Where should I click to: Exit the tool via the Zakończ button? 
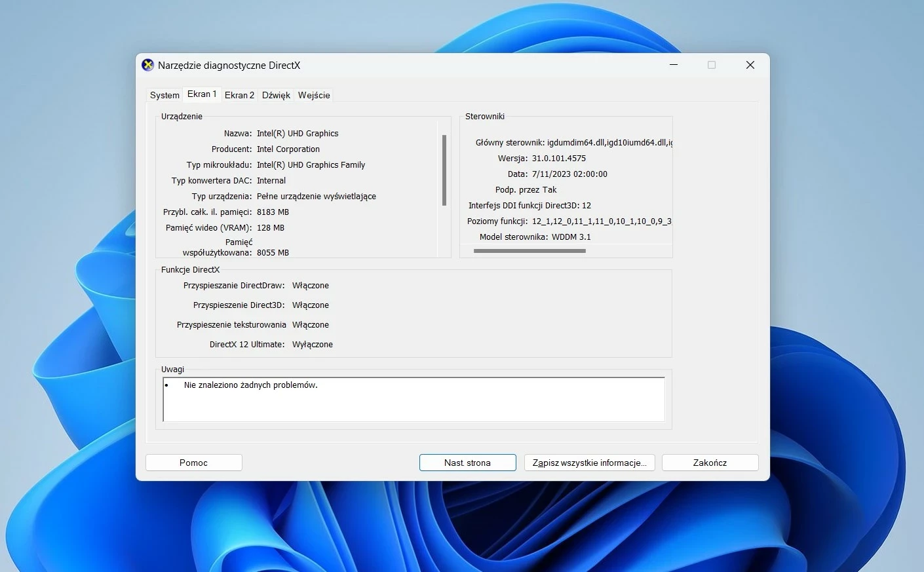(x=710, y=463)
